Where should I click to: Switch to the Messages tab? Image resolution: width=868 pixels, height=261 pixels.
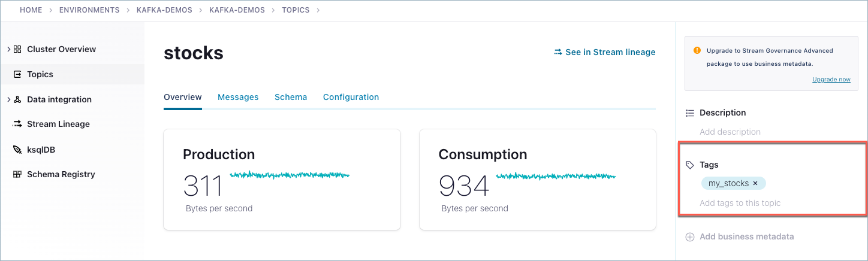238,97
